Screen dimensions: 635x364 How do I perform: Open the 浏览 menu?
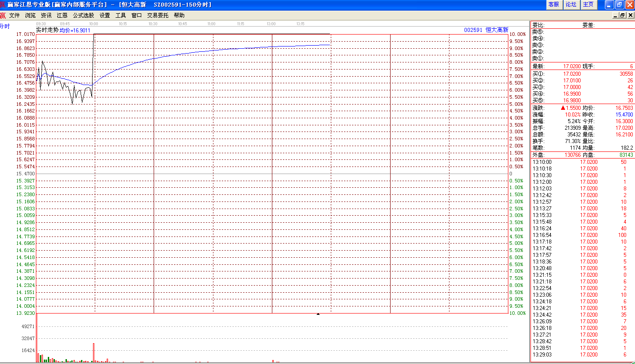click(x=31, y=15)
